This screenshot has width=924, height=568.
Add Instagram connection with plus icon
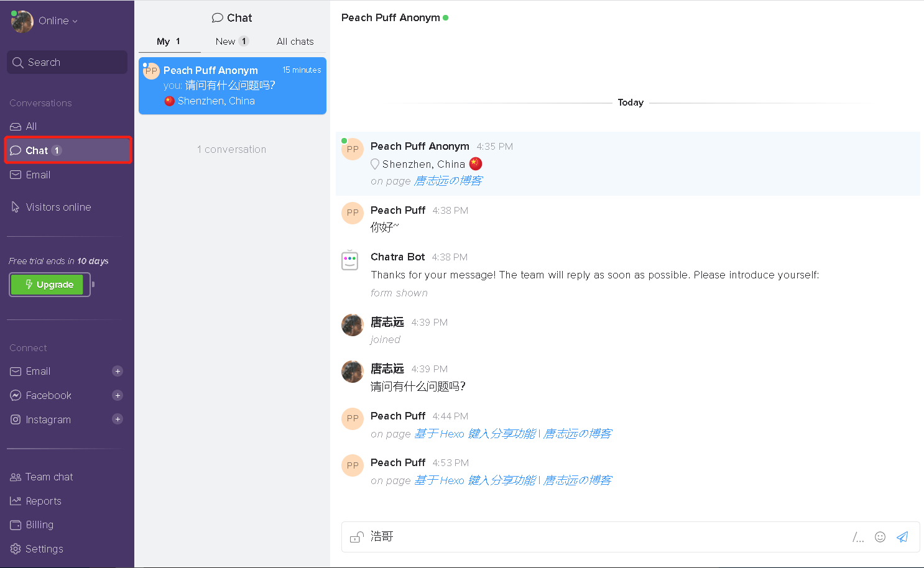(118, 419)
